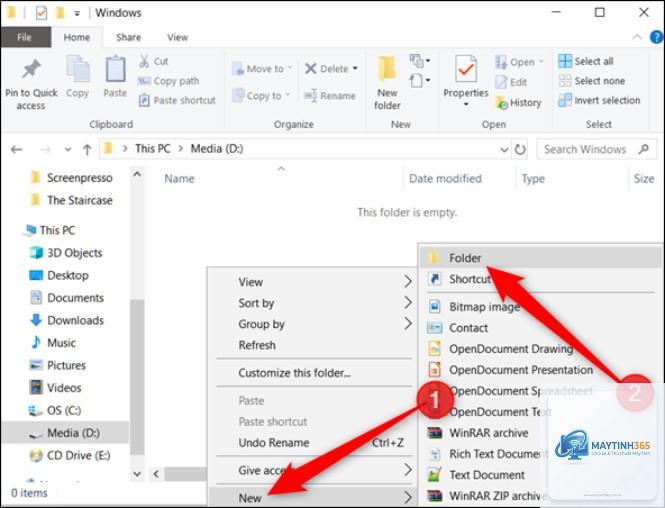This screenshot has height=508, width=665.
Task: Open Documents in navigation pane
Action: coord(67,298)
